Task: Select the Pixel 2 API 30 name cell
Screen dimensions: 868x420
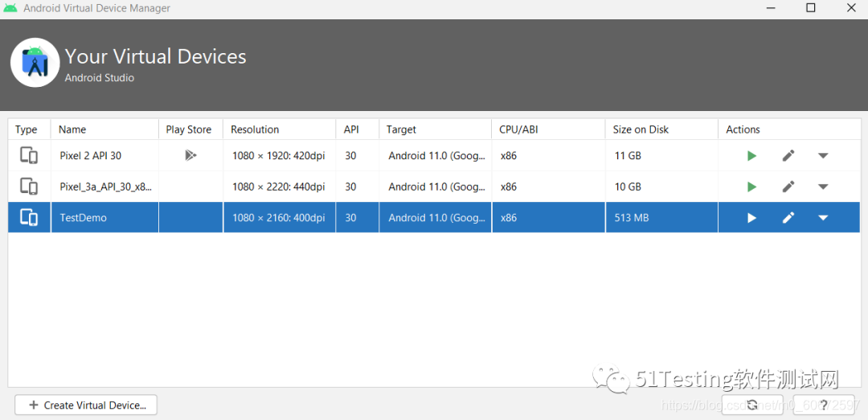Action: pos(104,156)
